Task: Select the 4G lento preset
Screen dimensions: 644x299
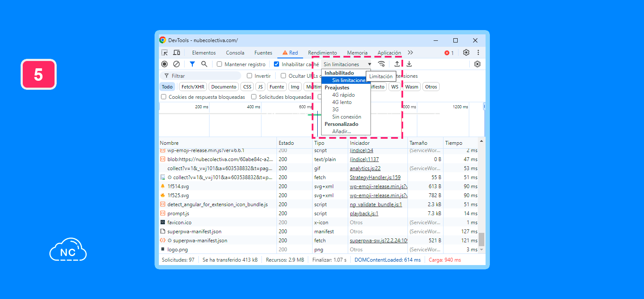Action: pos(346,102)
